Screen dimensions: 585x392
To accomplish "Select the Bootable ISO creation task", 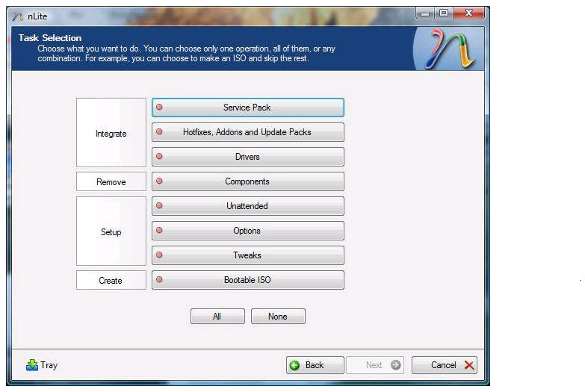I will [x=247, y=280].
